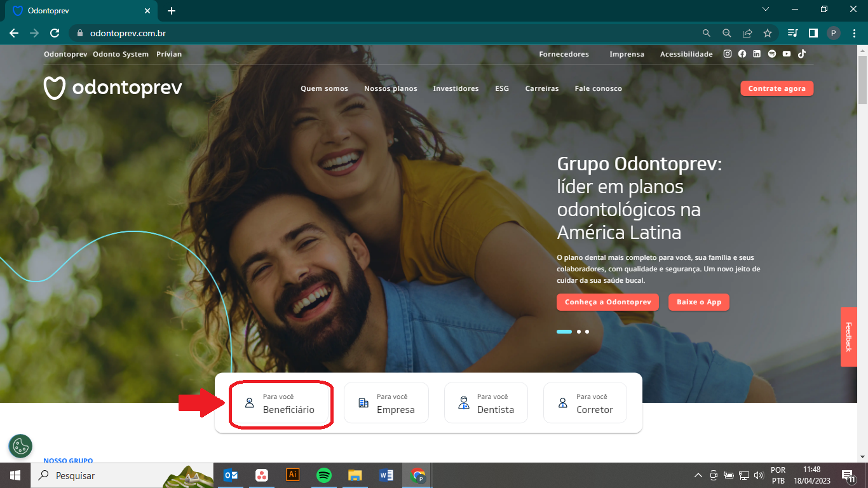Image resolution: width=868 pixels, height=488 pixels.
Task: Go to the Quem somos menu item
Action: [324, 89]
